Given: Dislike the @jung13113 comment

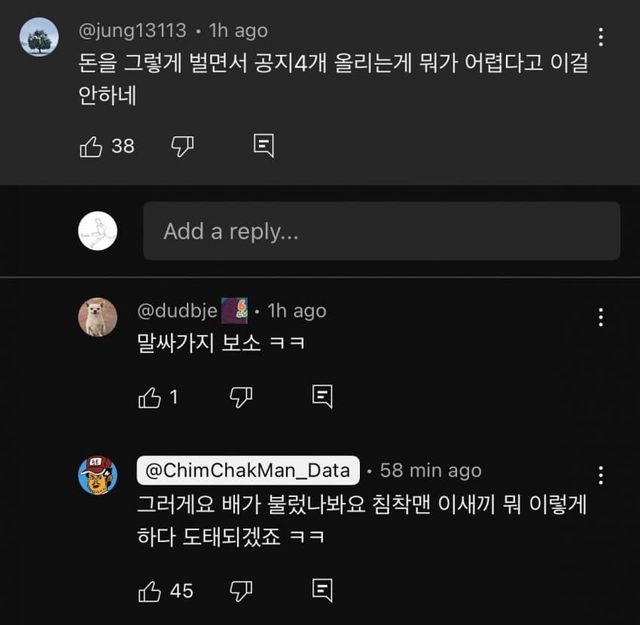Looking at the screenshot, I should (x=182, y=146).
